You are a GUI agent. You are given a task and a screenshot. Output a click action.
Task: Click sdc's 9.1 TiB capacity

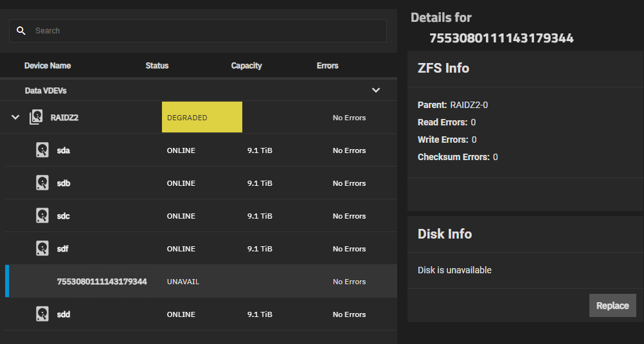[x=260, y=216]
